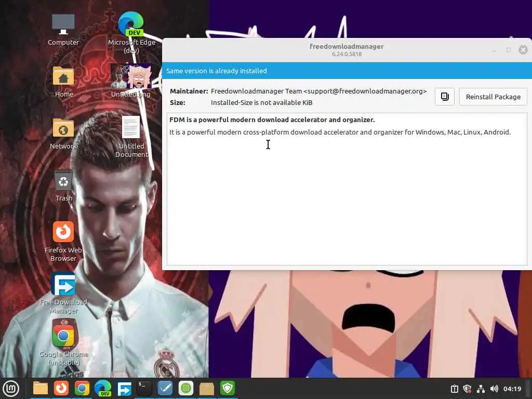The height and width of the screenshot is (399, 532).
Task: Launch Firefox from the taskbar
Action: click(61, 389)
